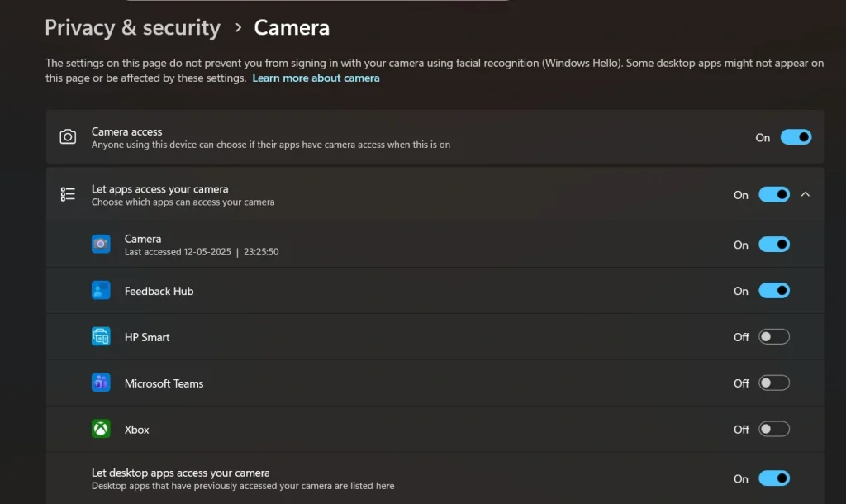Viewport: 846px width, 504px height.
Task: Select the Camera app icon
Action: 102,244
